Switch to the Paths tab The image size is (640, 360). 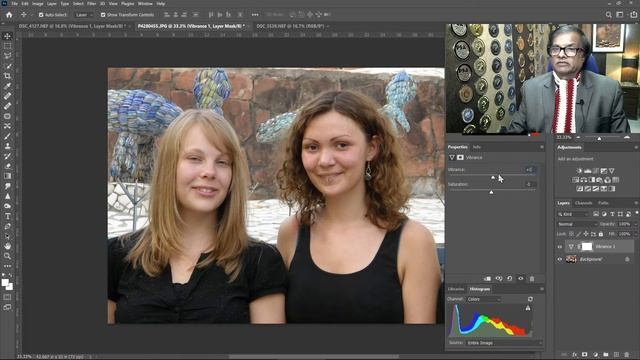(x=603, y=203)
